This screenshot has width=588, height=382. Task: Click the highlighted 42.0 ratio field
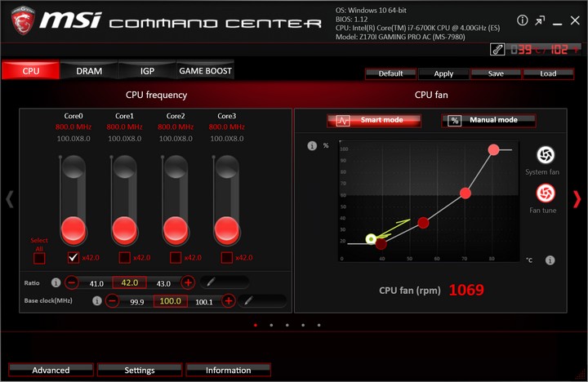click(x=129, y=282)
